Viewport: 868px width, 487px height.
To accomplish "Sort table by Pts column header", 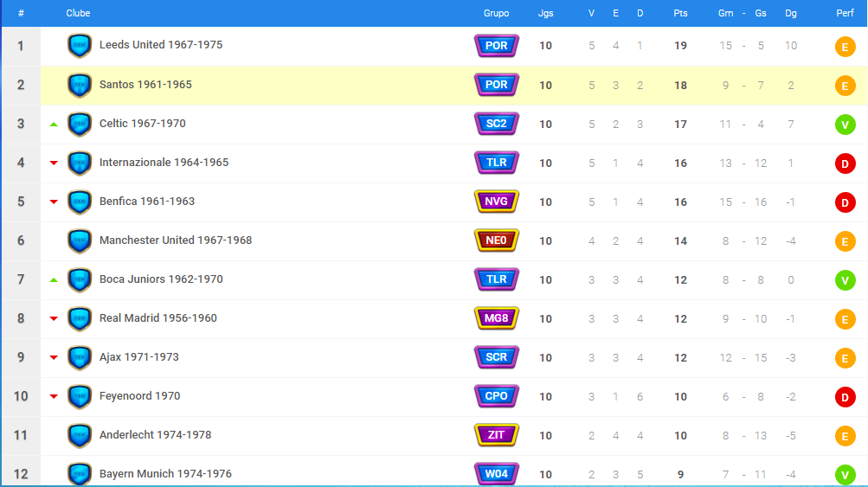I will pyautogui.click(x=680, y=14).
